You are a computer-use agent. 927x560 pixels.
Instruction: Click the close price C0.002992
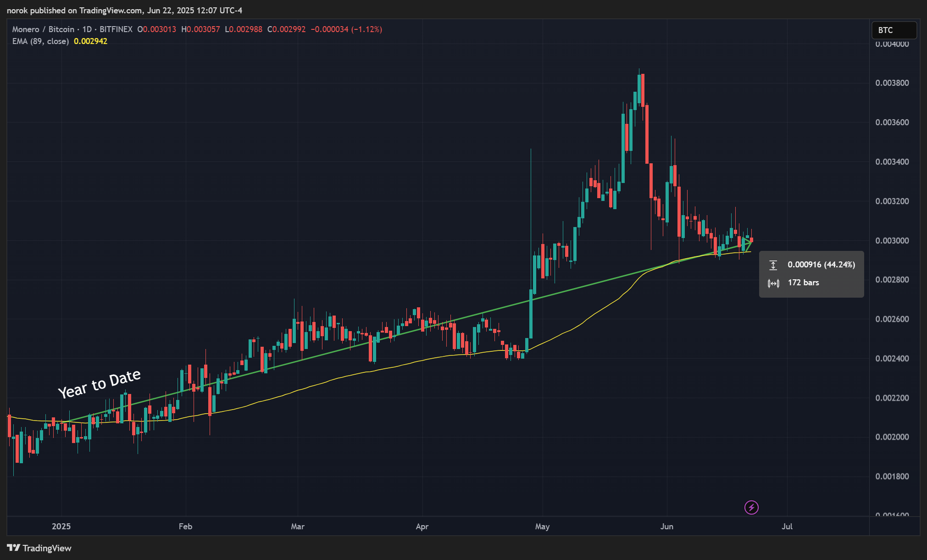287,29
